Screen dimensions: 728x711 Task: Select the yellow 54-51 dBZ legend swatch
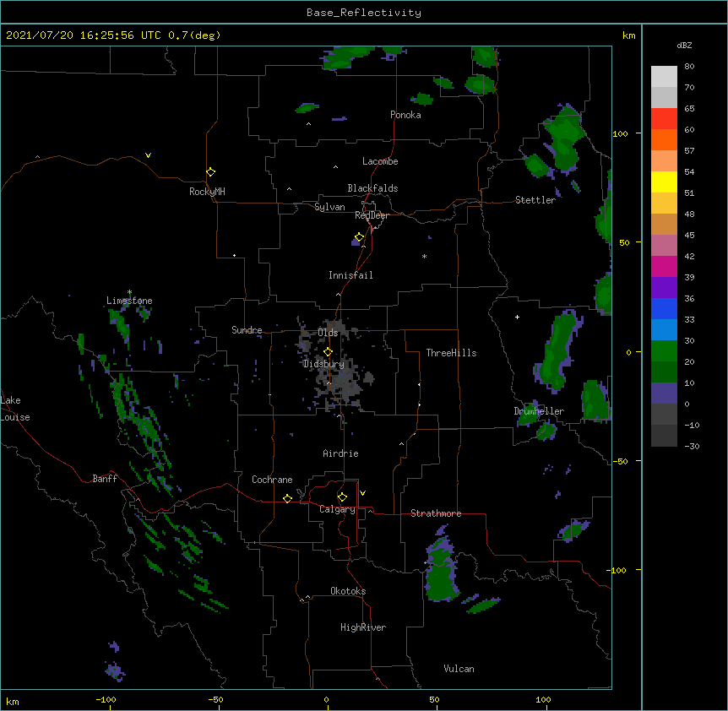click(x=664, y=182)
